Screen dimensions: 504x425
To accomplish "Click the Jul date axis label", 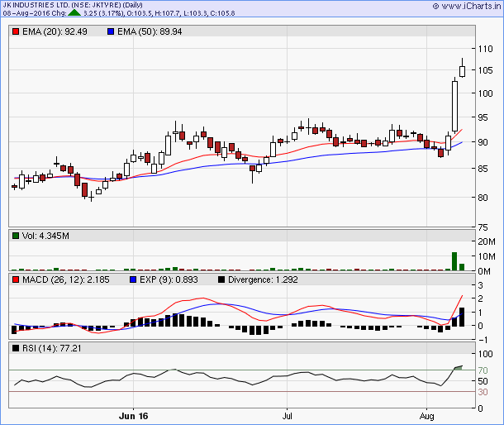I will (287, 416).
